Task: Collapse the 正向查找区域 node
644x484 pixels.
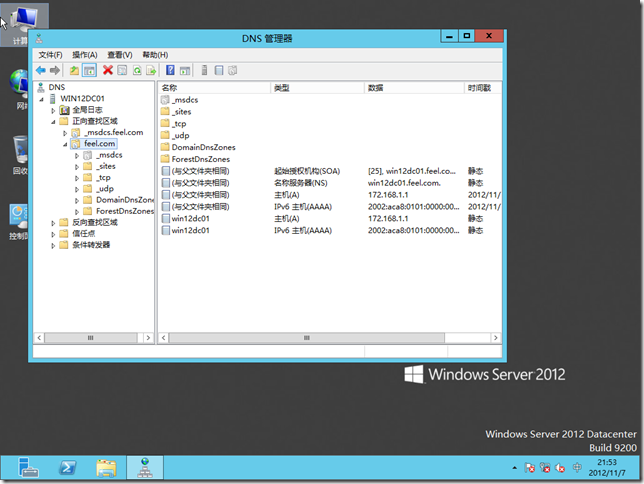Action: coord(53,122)
